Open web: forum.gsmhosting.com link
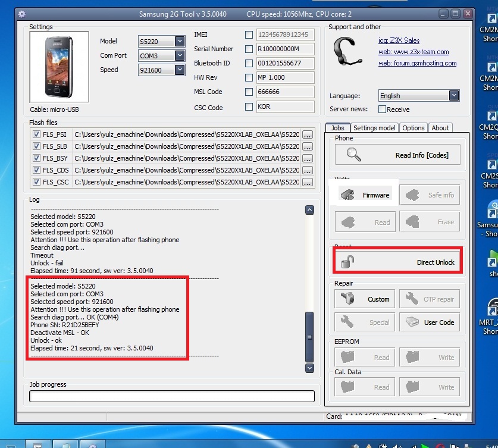Viewport: 498px width, 448px height. click(417, 63)
